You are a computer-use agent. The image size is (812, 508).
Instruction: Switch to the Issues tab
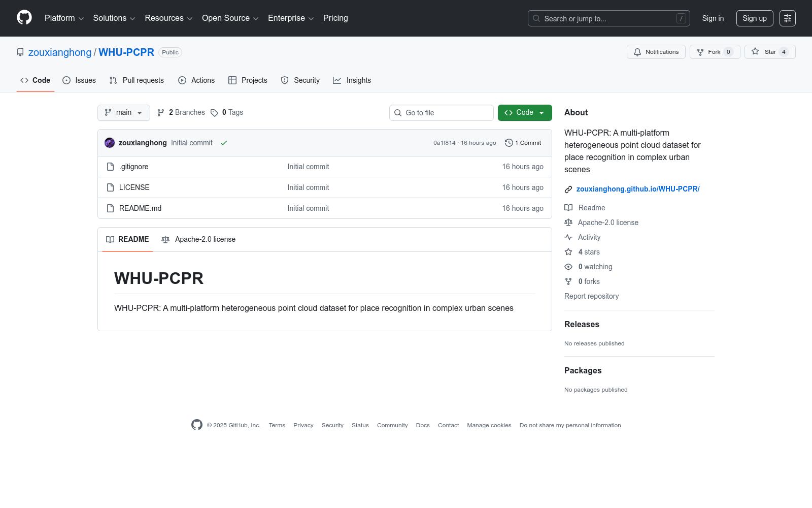pos(79,80)
